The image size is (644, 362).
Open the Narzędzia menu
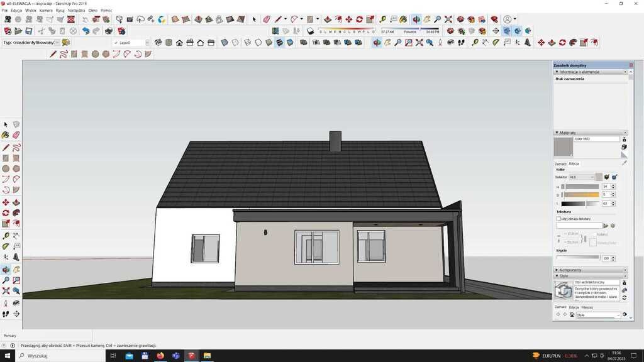[x=76, y=11]
